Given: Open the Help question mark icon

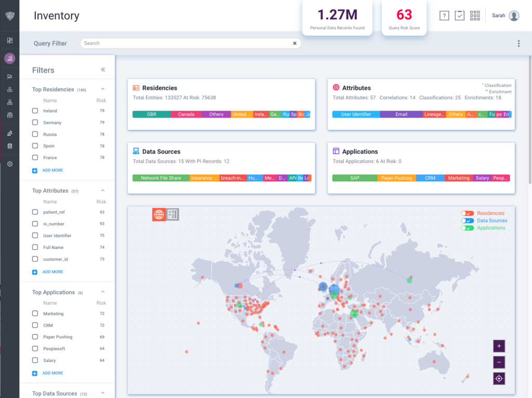Looking at the screenshot, I should pyautogui.click(x=444, y=16).
